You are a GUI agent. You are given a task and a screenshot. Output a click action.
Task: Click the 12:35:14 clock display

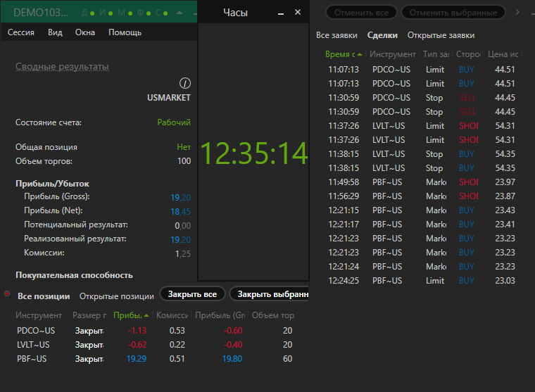coord(254,153)
